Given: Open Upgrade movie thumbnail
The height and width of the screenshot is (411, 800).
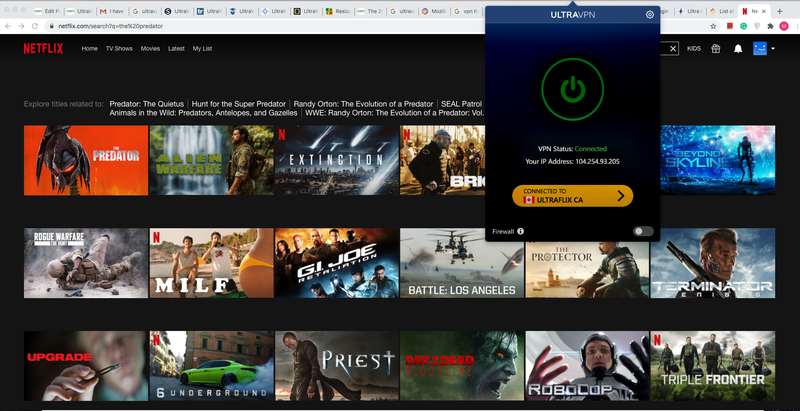Looking at the screenshot, I should coord(86,366).
